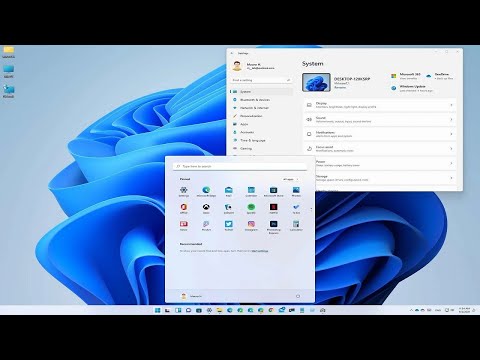Click the folder icon on the desktop
Screen dimensions: 480x360
point(8,52)
